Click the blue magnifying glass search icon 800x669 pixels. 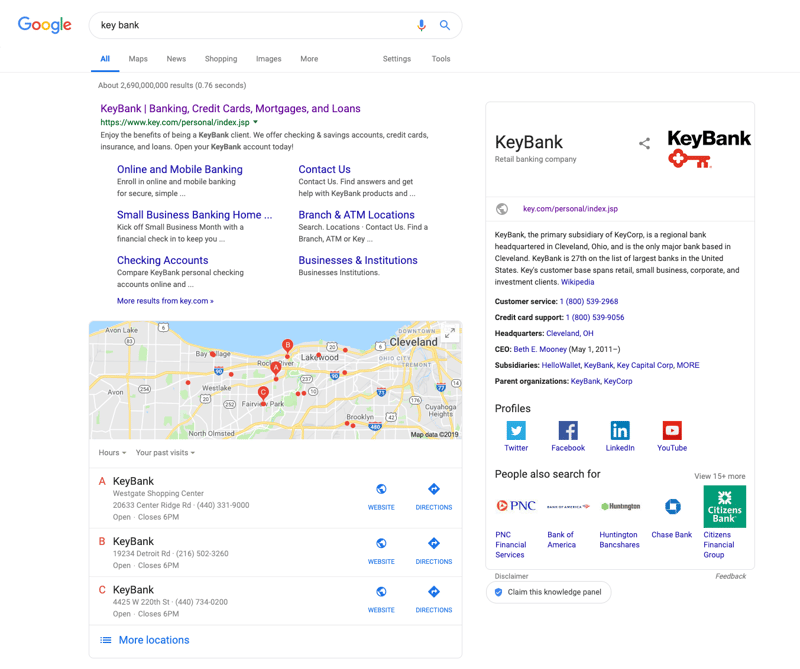(x=445, y=25)
